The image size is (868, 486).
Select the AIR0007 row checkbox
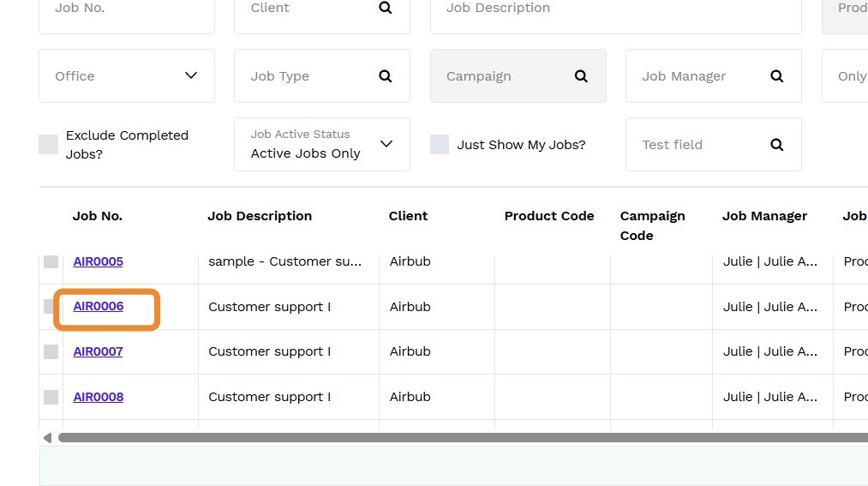point(51,351)
